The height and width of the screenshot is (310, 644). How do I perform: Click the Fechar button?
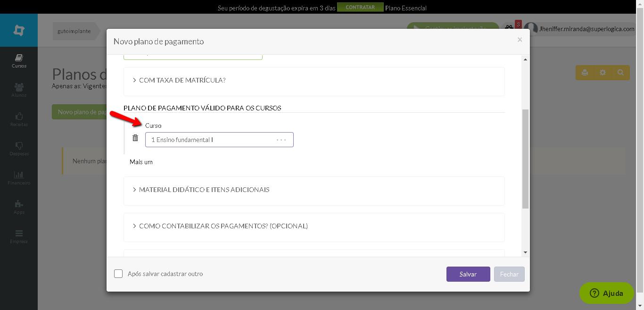click(x=509, y=274)
